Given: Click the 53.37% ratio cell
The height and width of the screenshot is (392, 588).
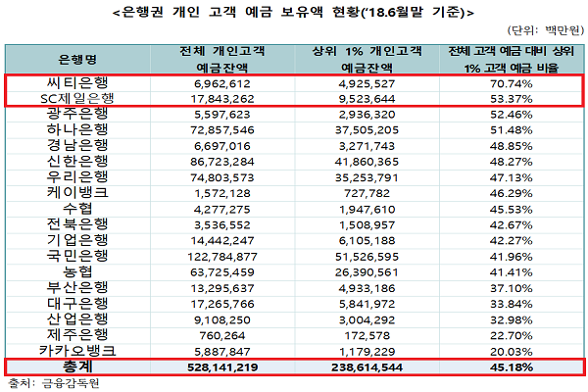Looking at the screenshot, I should pos(512,99).
